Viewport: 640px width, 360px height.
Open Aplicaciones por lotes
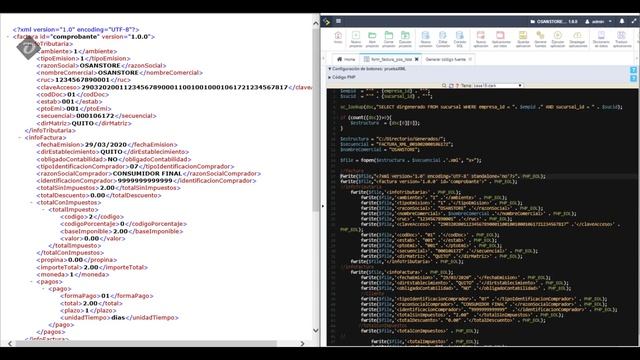(501, 39)
